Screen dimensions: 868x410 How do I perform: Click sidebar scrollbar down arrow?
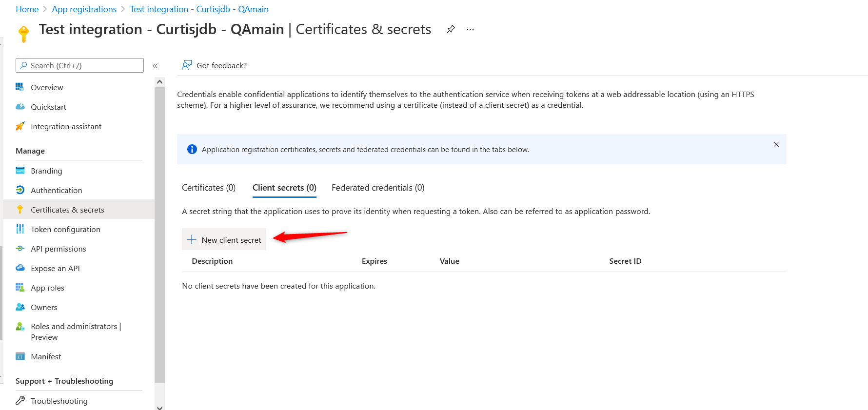coord(159,407)
